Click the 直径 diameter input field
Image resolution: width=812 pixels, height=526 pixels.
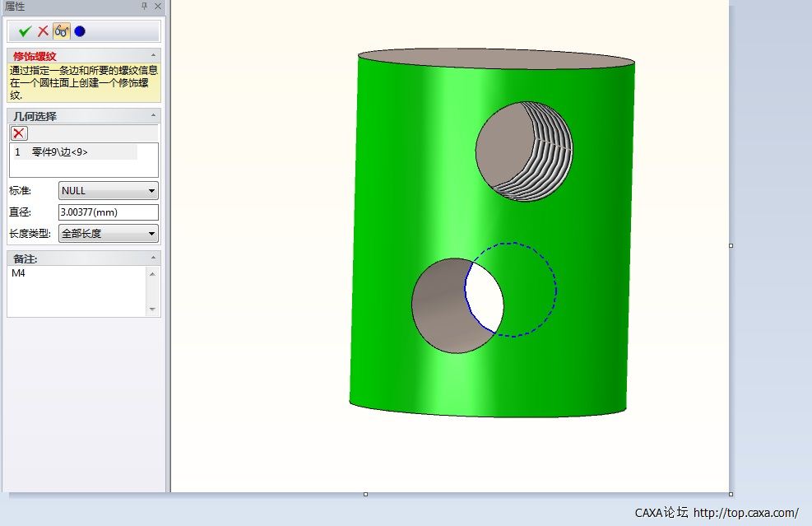tap(109, 212)
